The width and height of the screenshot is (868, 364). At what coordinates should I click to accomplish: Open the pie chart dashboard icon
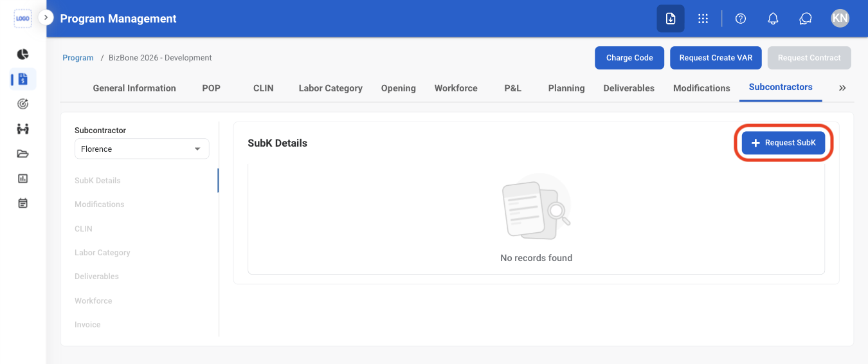click(x=23, y=54)
